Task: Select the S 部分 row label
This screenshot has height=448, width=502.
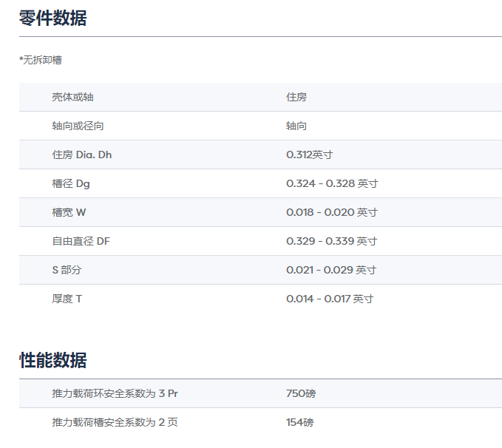Action: tap(67, 270)
